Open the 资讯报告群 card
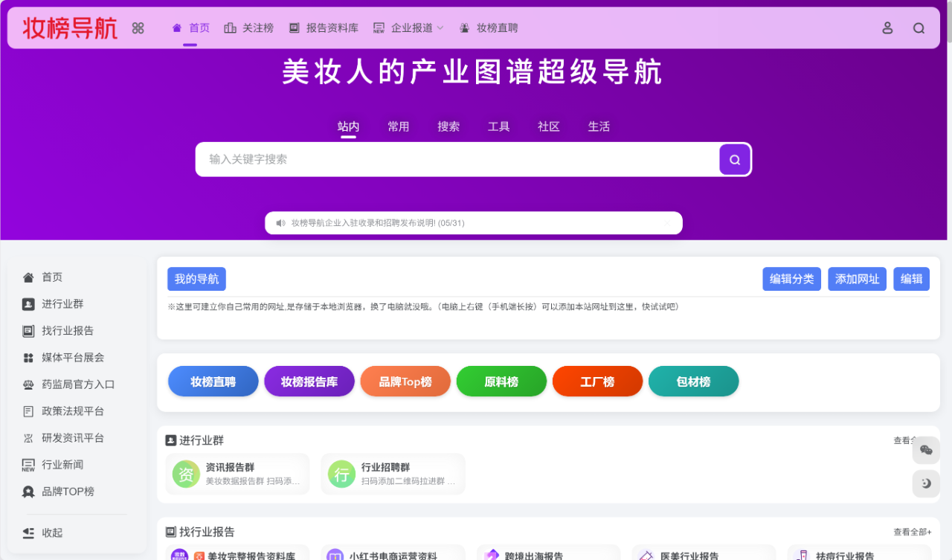952x560 pixels. (x=237, y=474)
